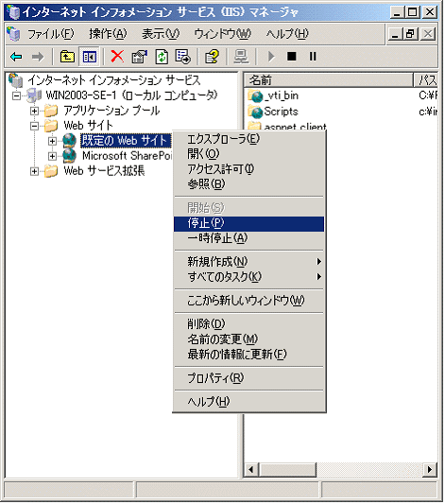Image resolution: width=445 pixels, height=504 pixels.
Task: Choose エクスプローラ(E) in context menu
Action: point(249,139)
